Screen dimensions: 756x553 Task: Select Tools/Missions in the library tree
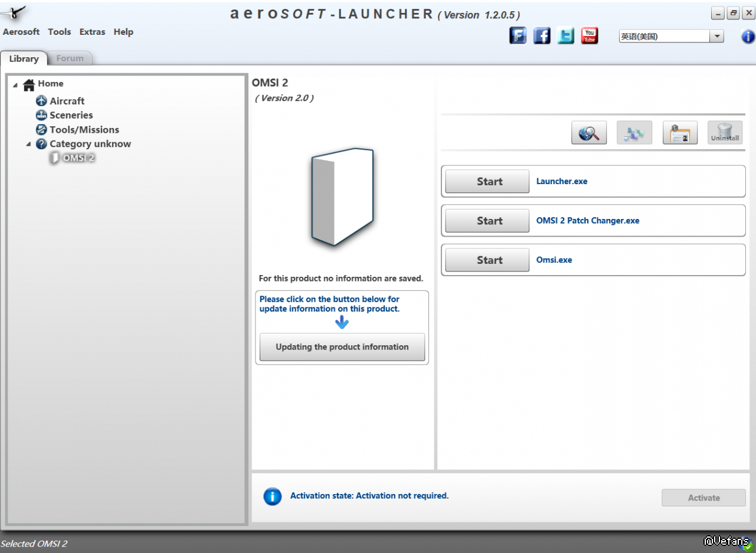coord(84,130)
